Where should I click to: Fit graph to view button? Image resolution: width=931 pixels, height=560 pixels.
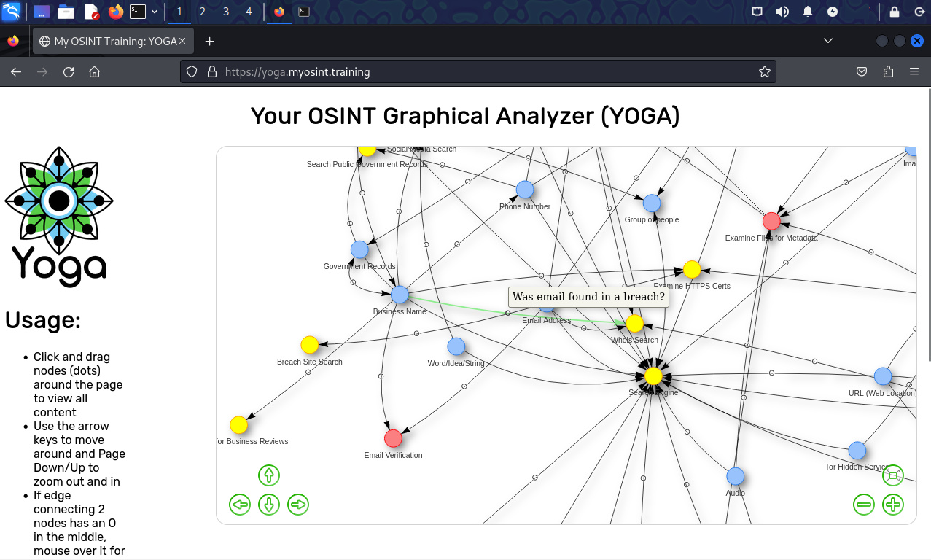click(893, 475)
